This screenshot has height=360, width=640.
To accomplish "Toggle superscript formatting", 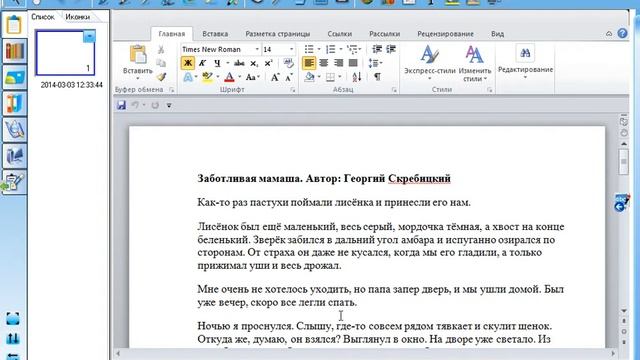I will pos(268,63).
